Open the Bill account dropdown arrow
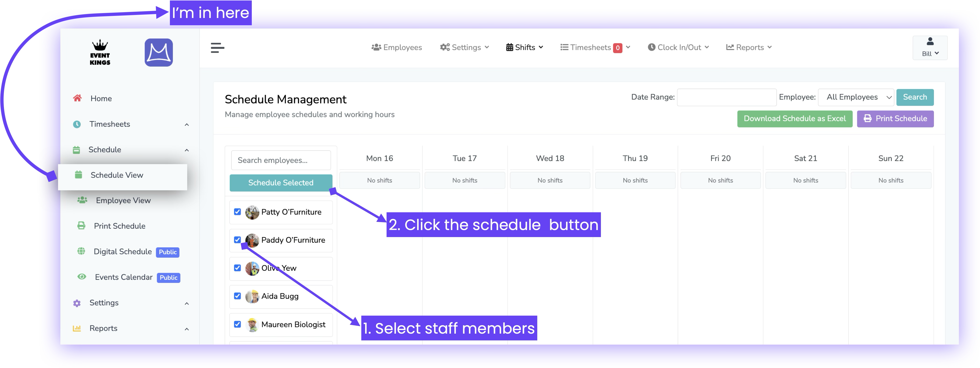Screen dimensions: 980x368 (x=937, y=54)
